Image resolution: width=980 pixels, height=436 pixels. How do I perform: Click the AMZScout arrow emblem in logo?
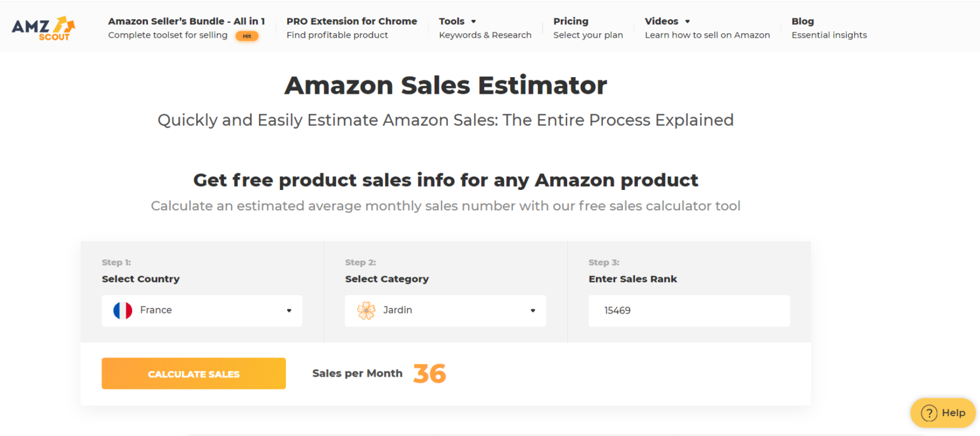point(64,24)
